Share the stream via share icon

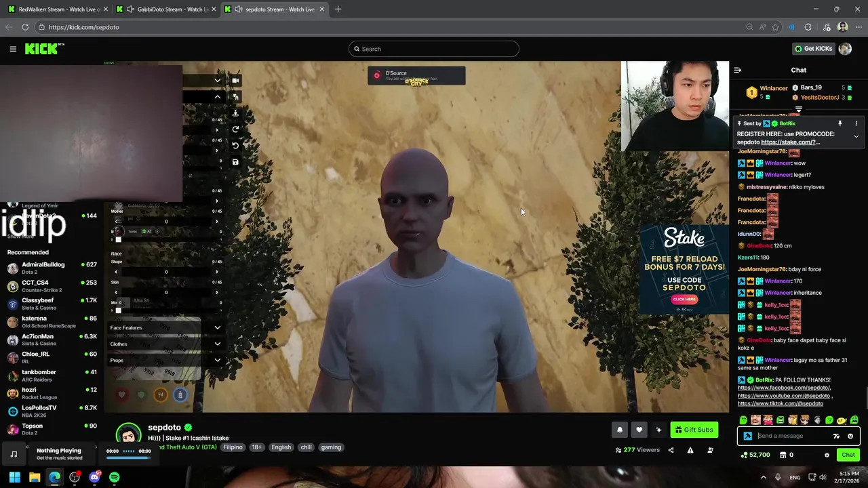pyautogui.click(x=671, y=450)
